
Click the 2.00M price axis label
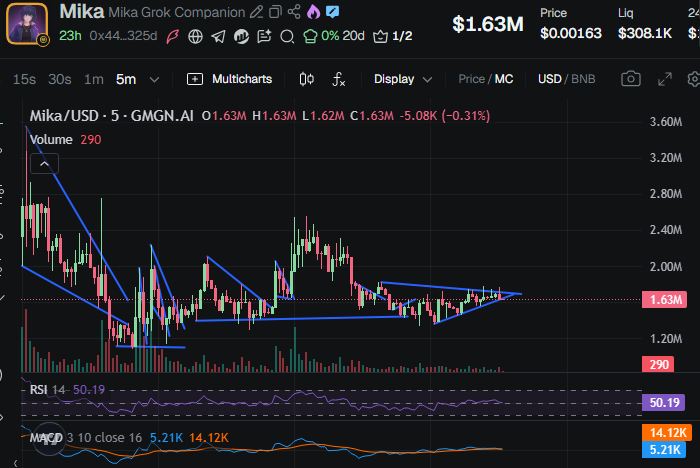(666, 267)
